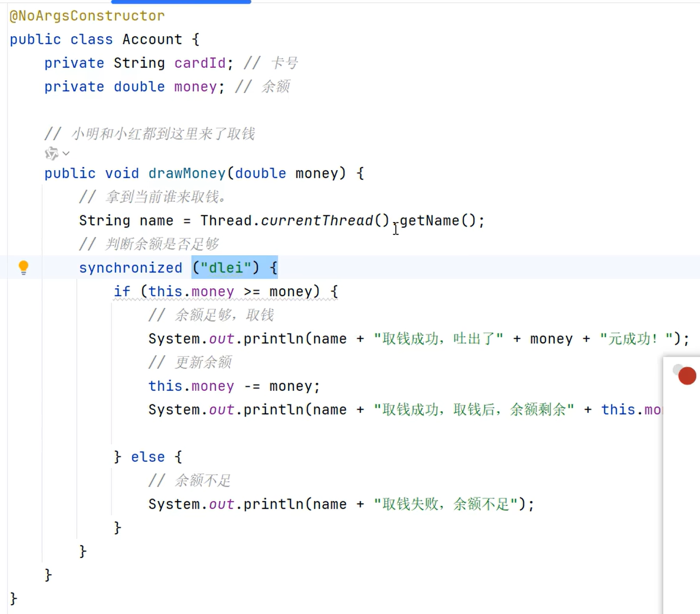Click the AI assistant icon above drawMoney
Viewport: 700px width, 614px height.
pos(51,153)
